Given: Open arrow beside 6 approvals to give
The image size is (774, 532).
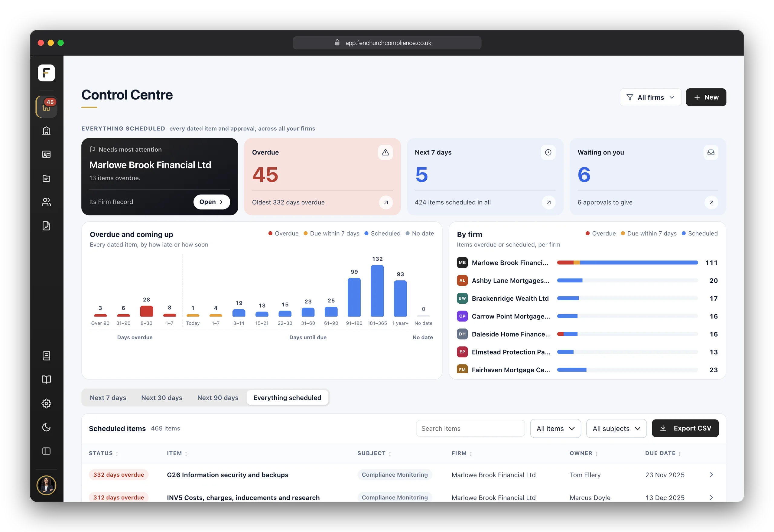Looking at the screenshot, I should coord(711,202).
